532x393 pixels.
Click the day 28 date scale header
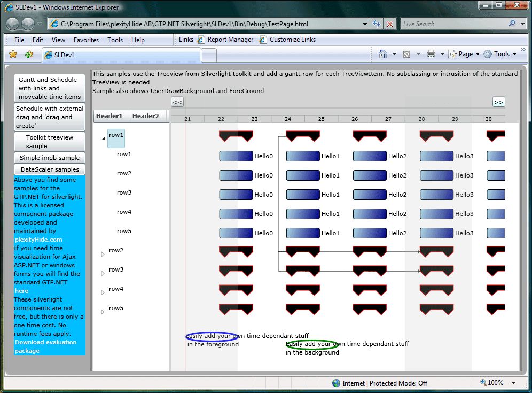point(421,119)
